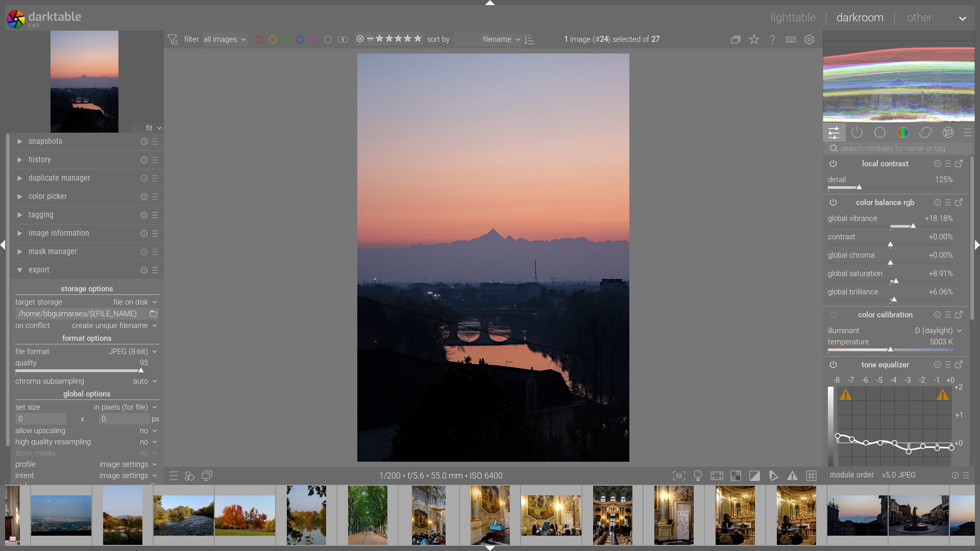Expand the history panel
This screenshot has width=980, height=551.
tap(40, 160)
